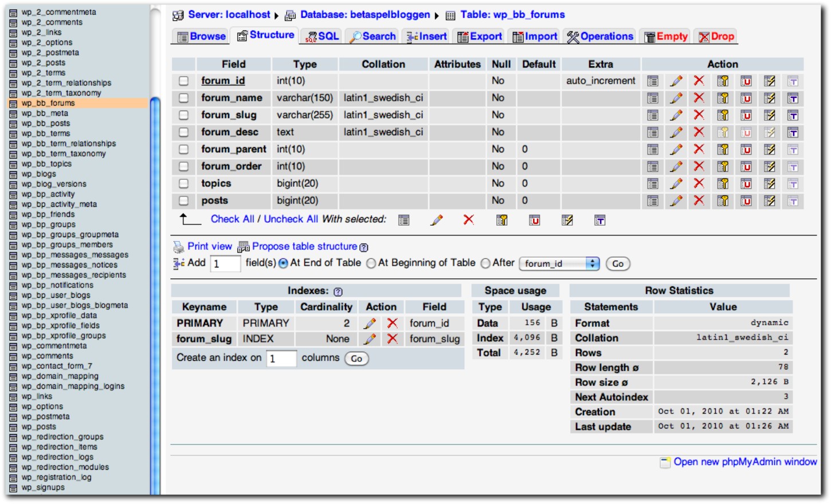Screen dimensions: 831x504
Task: Open the forum_id After-field dropdown
Action: coord(559,263)
